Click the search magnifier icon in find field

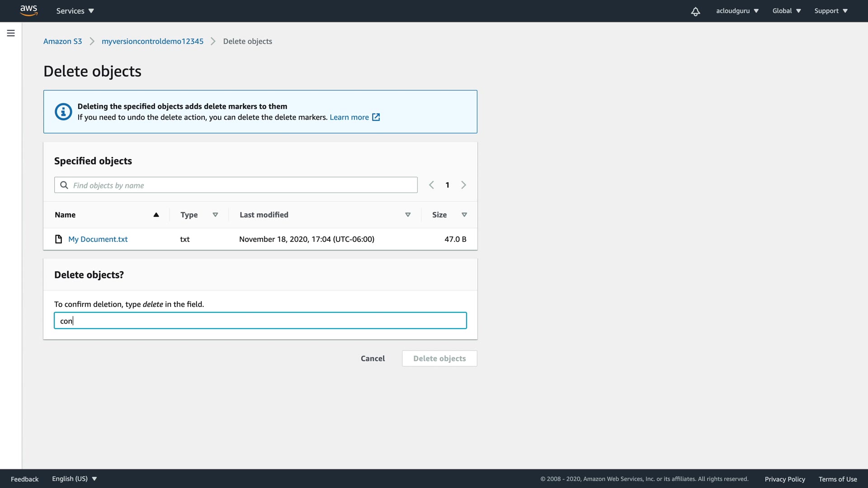[64, 185]
